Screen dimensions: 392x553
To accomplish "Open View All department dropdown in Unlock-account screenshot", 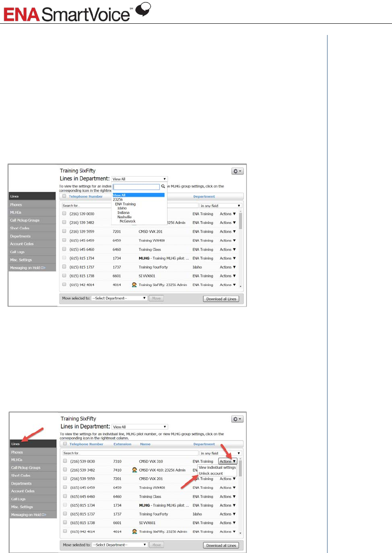I will click(x=140, y=427).
